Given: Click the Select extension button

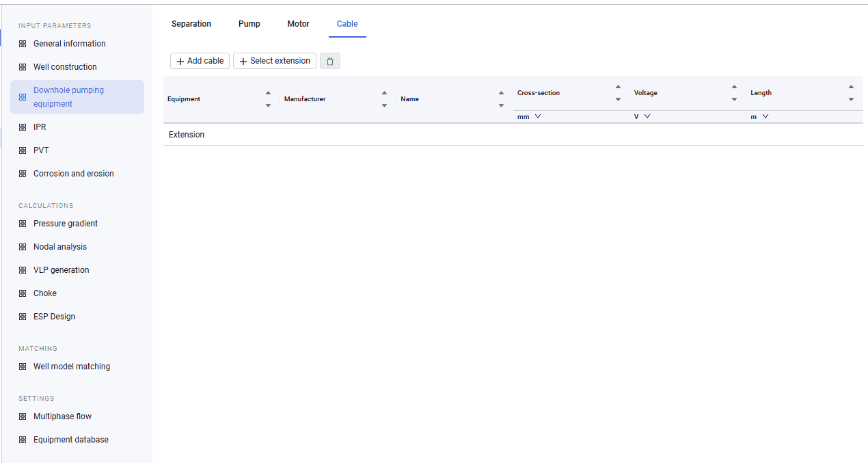Looking at the screenshot, I should [275, 61].
